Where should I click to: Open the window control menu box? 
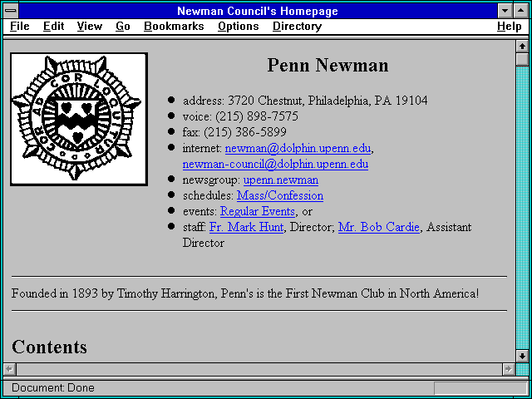(11, 11)
